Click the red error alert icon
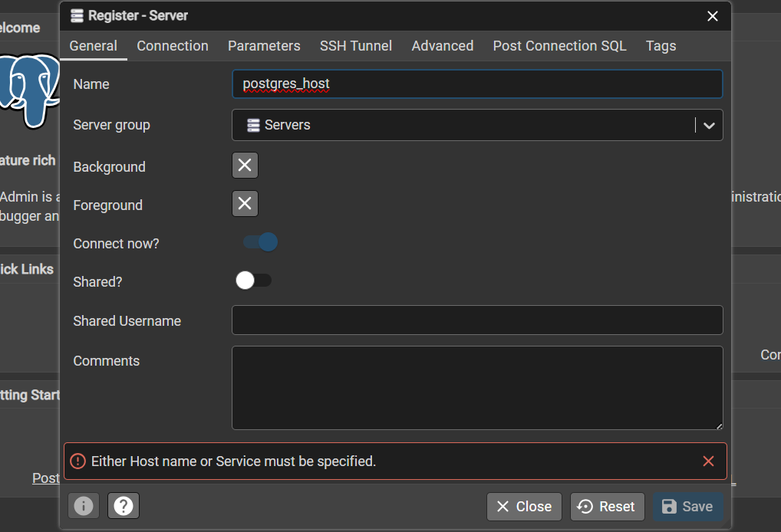Image resolution: width=781 pixels, height=532 pixels. [x=77, y=461]
